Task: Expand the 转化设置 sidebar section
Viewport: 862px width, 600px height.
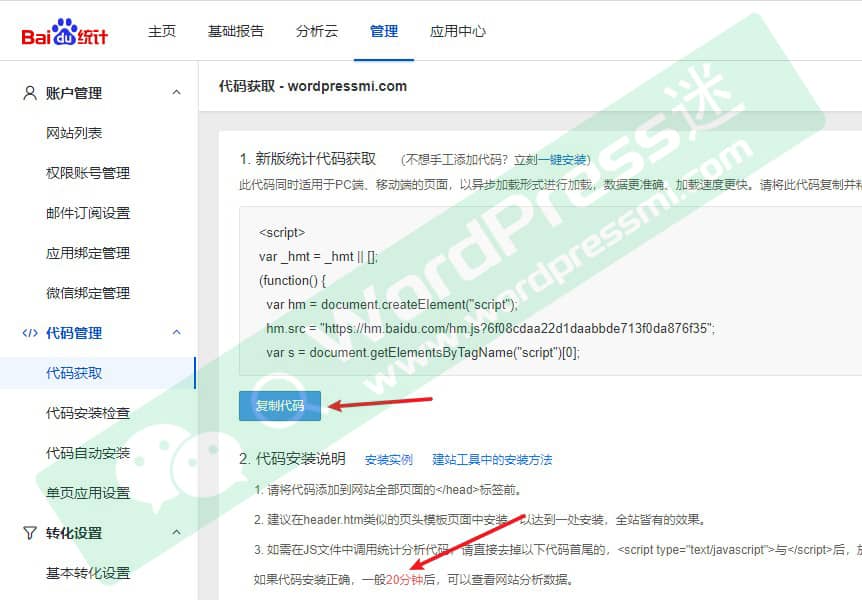Action: [176, 533]
